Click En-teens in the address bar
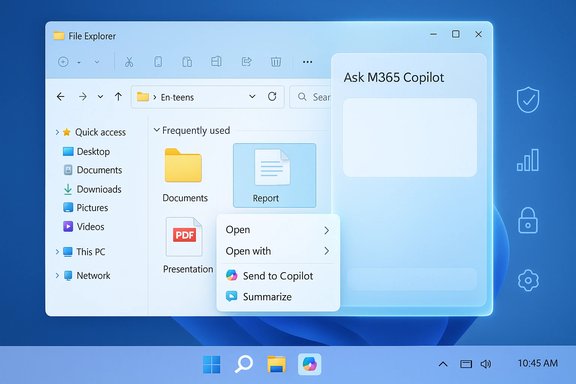Viewport: 576px width, 384px height. pos(177,97)
